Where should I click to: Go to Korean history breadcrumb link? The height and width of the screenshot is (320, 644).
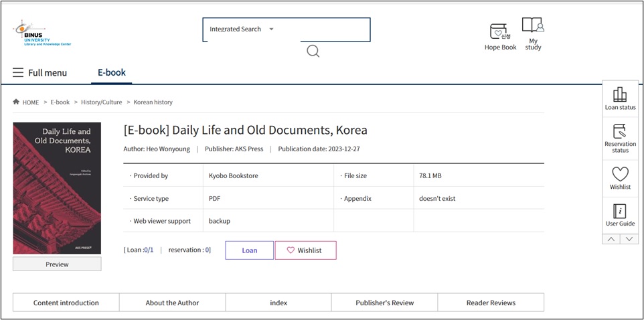click(x=153, y=102)
